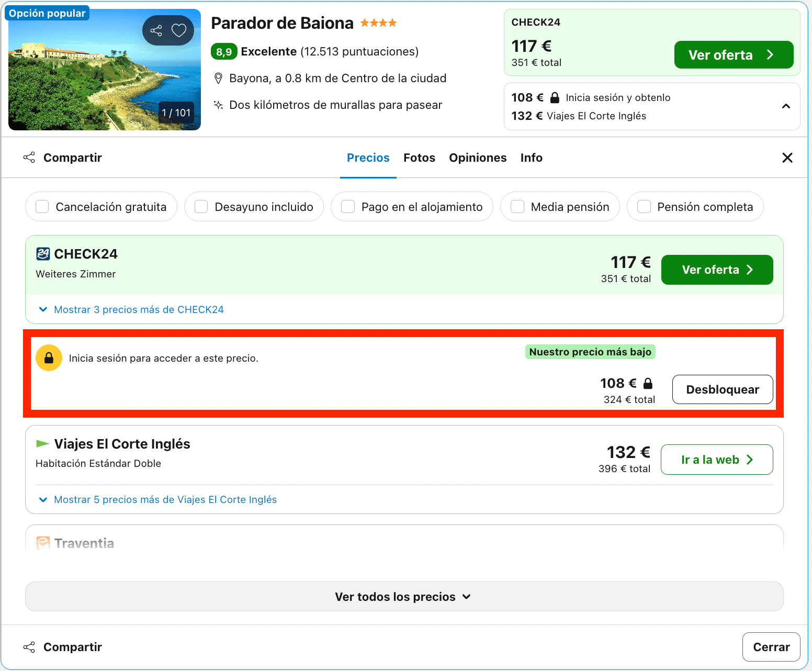Viewport: 812px width, 671px height.
Task: Open the Opiniones tab
Action: click(x=478, y=158)
